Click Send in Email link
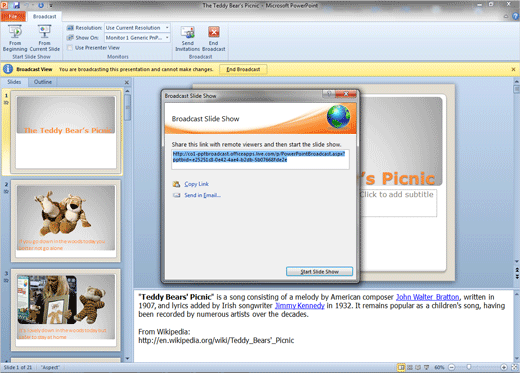 [202, 195]
